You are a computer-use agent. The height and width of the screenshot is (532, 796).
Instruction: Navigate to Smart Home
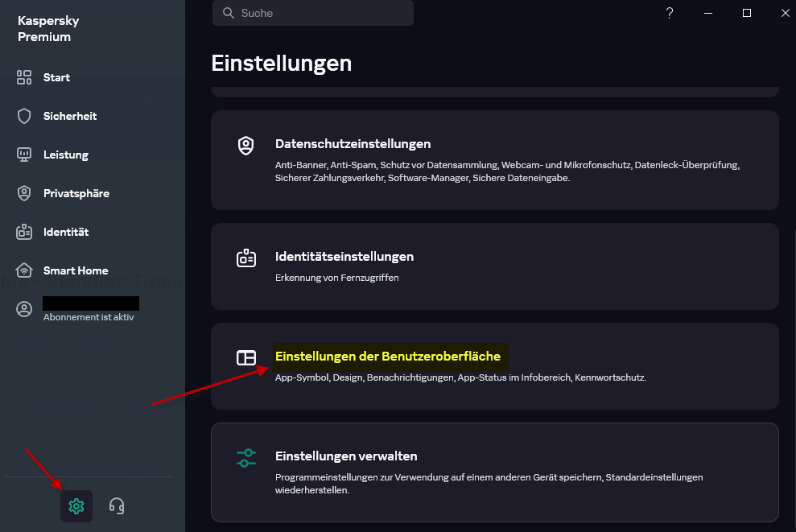(x=76, y=270)
